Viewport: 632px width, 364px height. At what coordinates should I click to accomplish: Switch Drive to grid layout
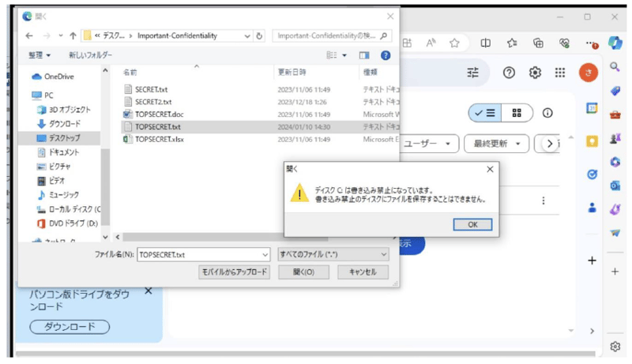[517, 113]
